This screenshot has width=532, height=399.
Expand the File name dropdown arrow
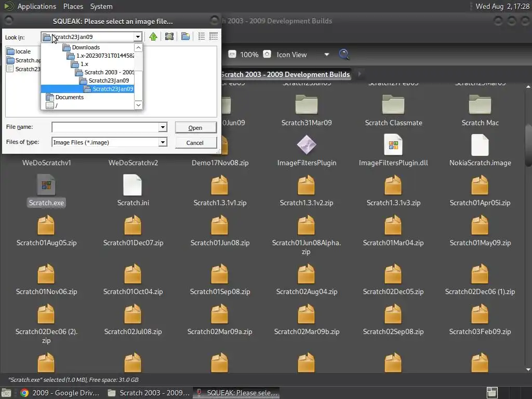coord(163,127)
